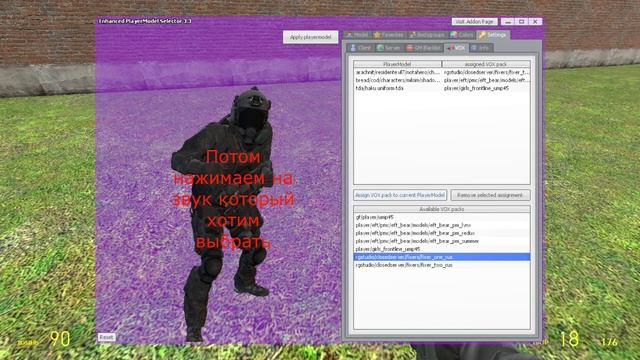Switch to the Colors tab

462,35
